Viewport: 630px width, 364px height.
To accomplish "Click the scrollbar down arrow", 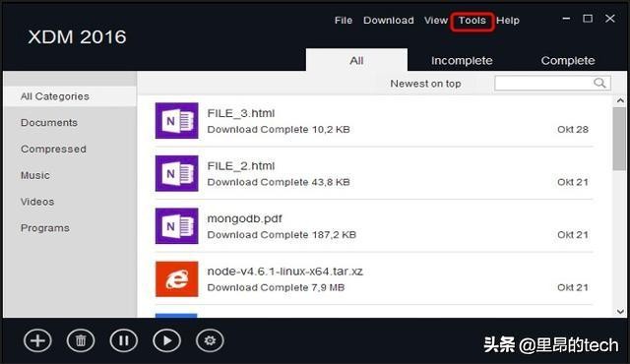I will coord(620,312).
